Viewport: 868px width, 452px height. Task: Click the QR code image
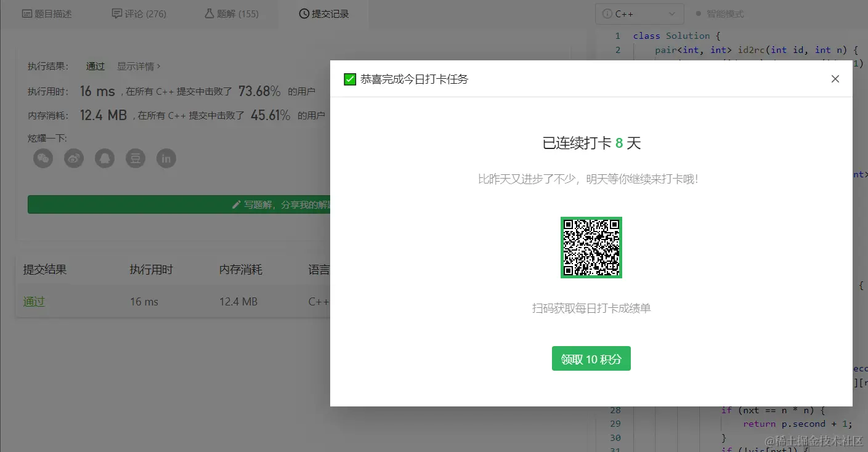tap(591, 248)
